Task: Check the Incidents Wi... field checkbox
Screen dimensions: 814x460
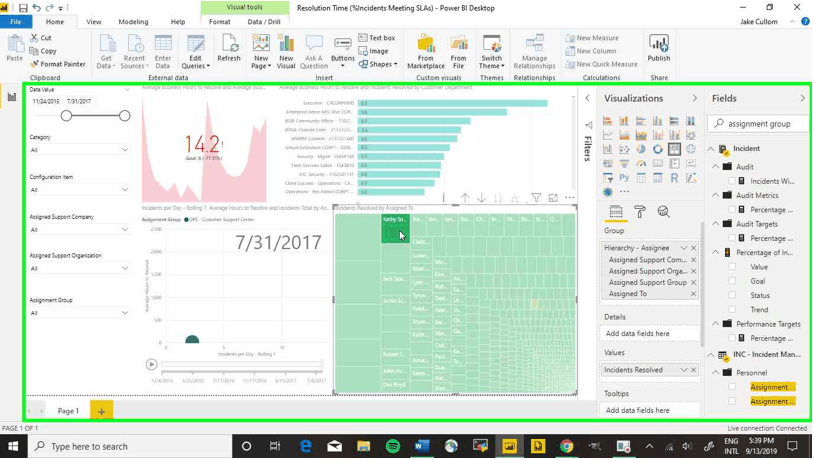Action: tap(732, 181)
